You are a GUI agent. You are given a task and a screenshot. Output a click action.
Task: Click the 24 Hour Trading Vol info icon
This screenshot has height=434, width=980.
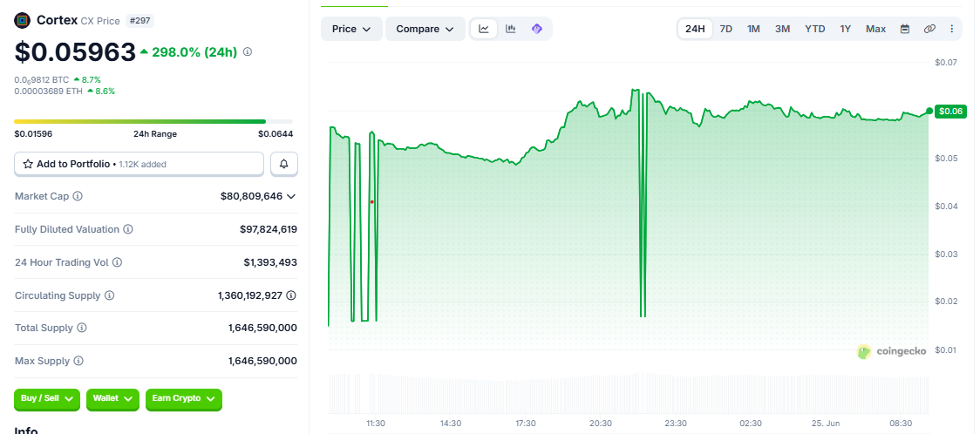click(x=117, y=262)
